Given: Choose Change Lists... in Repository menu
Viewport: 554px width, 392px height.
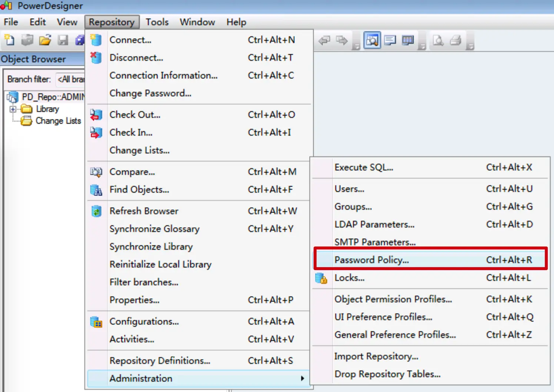Looking at the screenshot, I should tap(199, 150).
